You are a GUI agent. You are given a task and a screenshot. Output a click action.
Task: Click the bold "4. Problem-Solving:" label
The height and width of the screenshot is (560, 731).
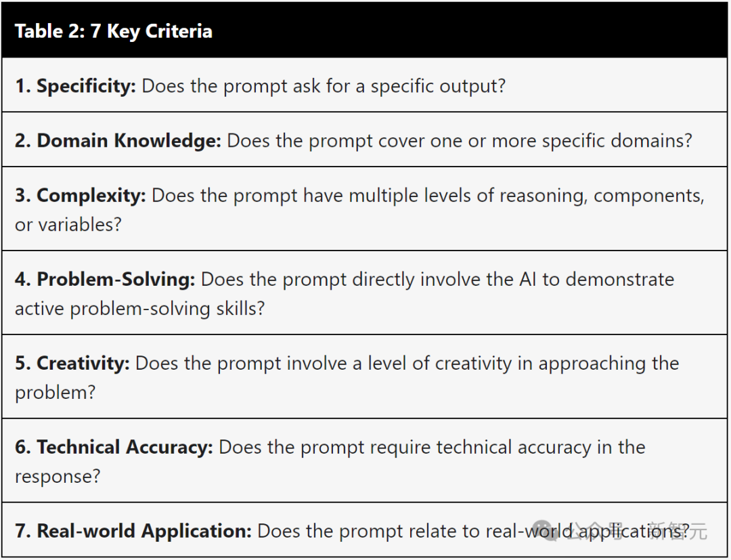point(105,279)
